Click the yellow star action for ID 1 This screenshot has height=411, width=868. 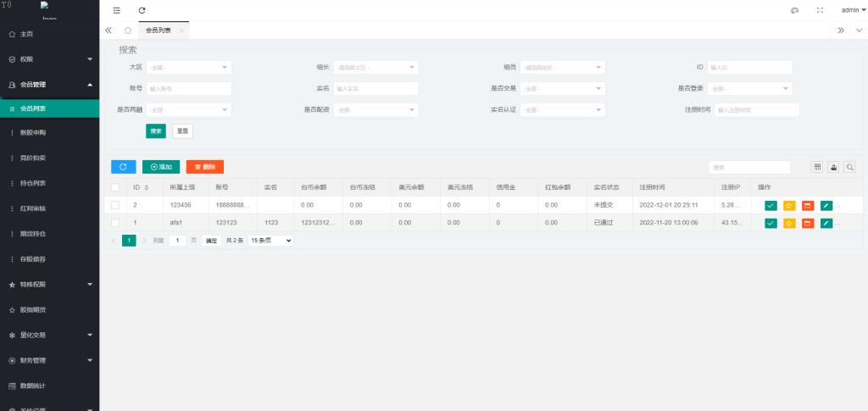[788, 223]
